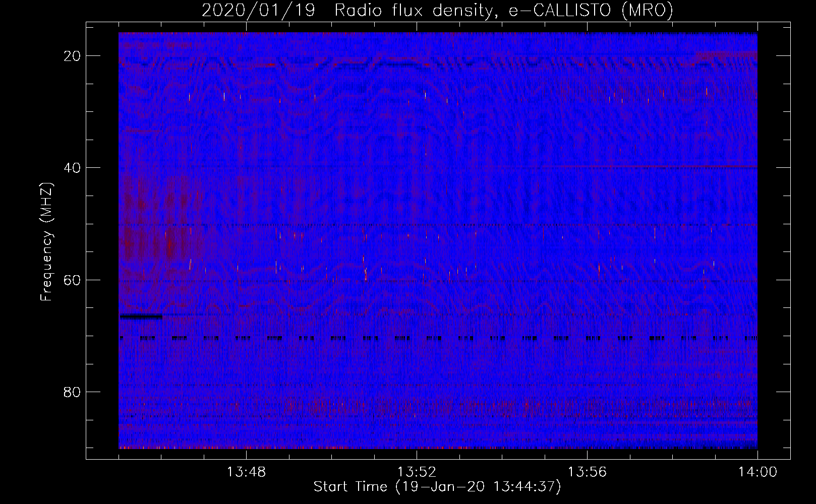Click the 20 MHz frequency tick label
Screen dimensions: 816x504
coord(72,56)
